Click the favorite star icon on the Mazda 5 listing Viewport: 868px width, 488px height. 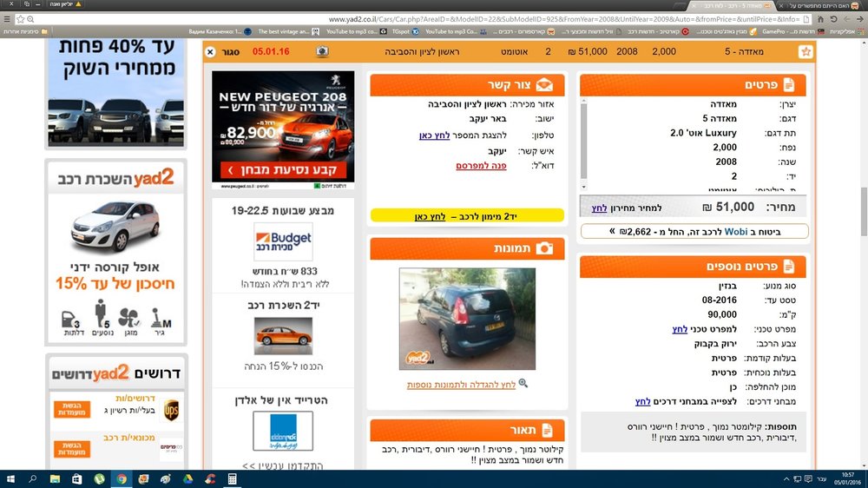(x=806, y=51)
